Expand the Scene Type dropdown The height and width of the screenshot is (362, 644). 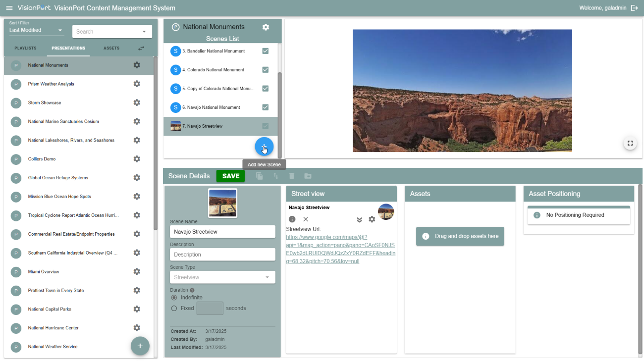222,277
